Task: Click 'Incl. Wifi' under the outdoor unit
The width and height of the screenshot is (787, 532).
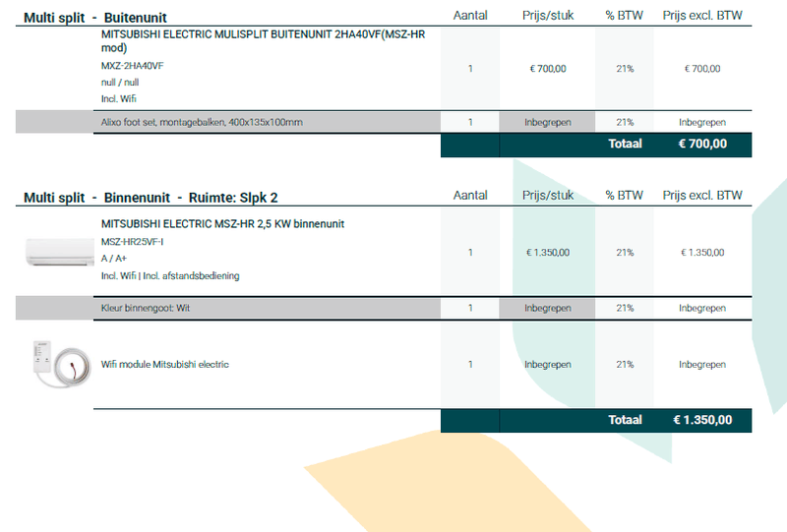Action: (x=118, y=99)
